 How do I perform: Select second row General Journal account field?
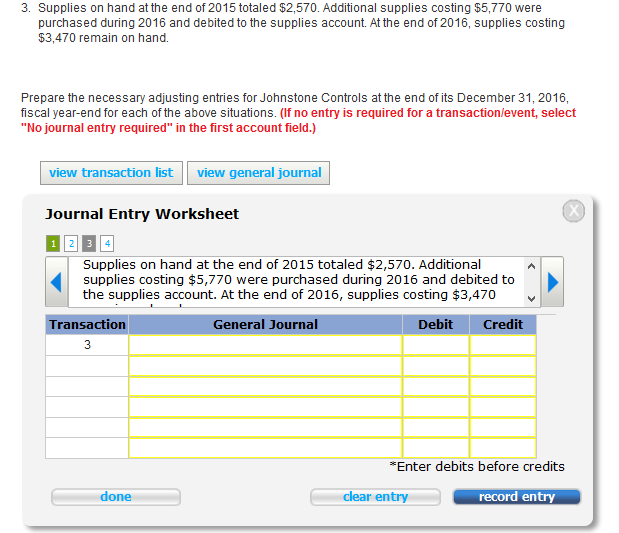[x=265, y=366]
